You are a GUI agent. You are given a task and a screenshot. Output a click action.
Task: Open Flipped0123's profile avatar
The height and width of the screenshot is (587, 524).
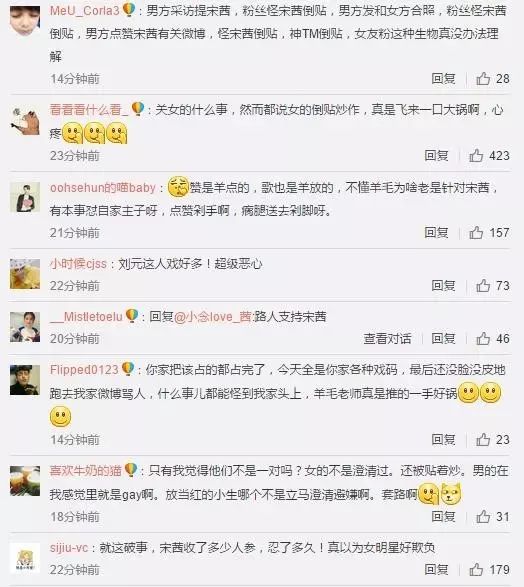click(25, 380)
